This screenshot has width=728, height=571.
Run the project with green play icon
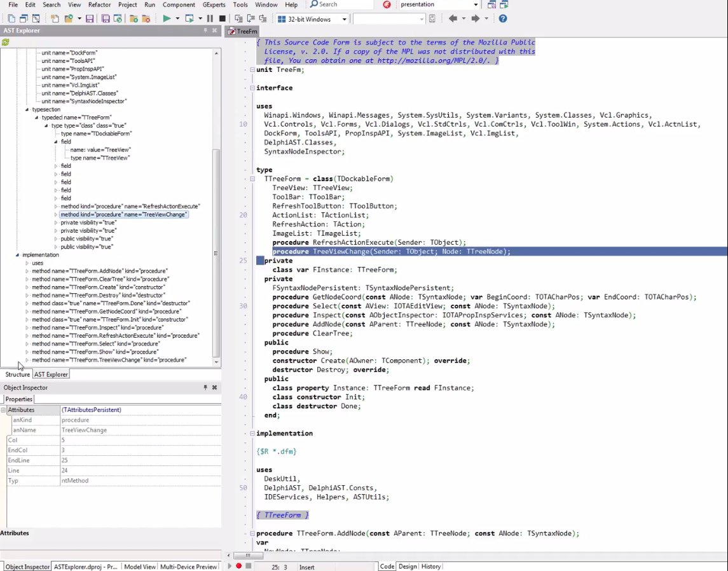[x=167, y=18]
